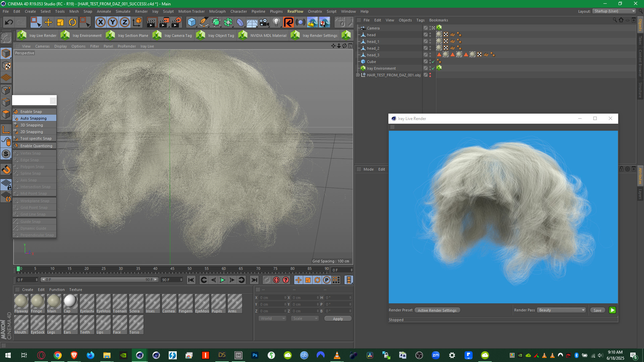Screen dimensions: 644x362
Task: Open World coordinate system dropdown
Action: [x=272, y=318]
